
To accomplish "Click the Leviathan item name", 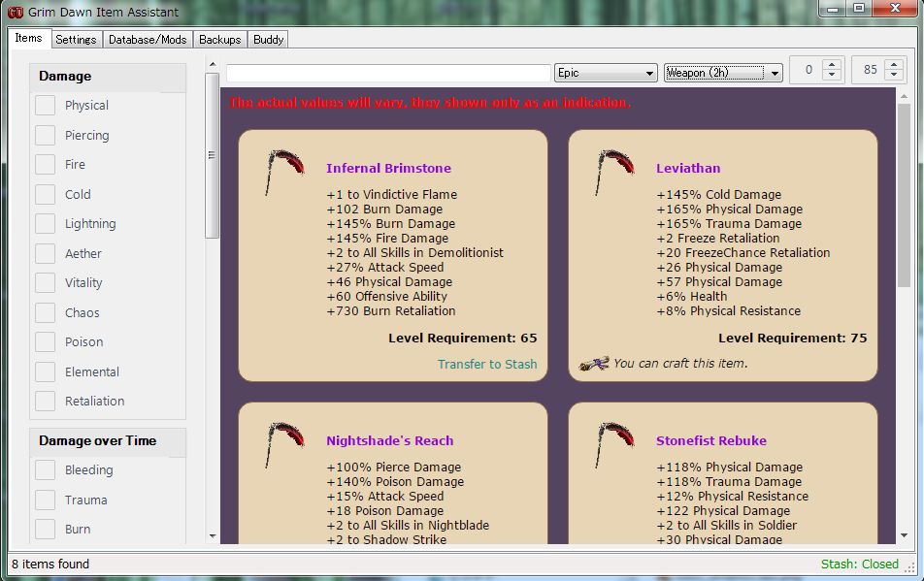I will coord(688,169).
